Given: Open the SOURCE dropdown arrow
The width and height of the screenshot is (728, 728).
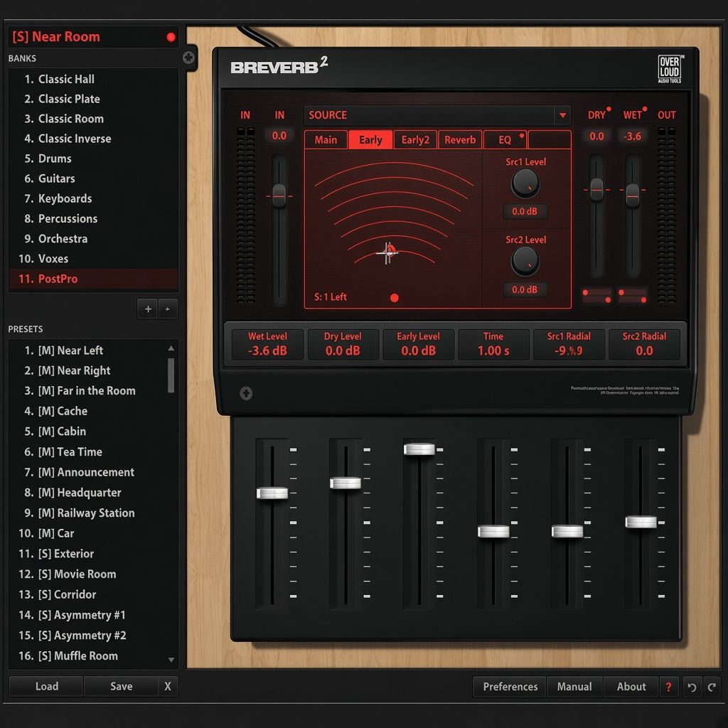Looking at the screenshot, I should point(562,115).
